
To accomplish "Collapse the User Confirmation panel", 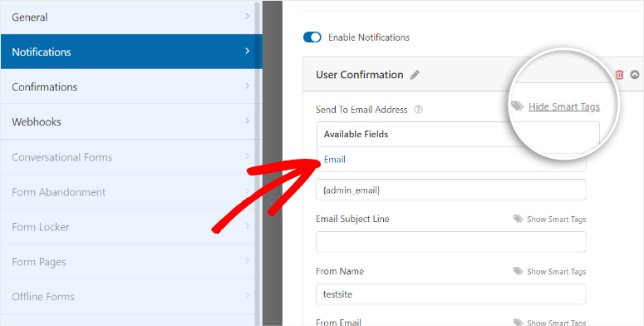I will [635, 75].
